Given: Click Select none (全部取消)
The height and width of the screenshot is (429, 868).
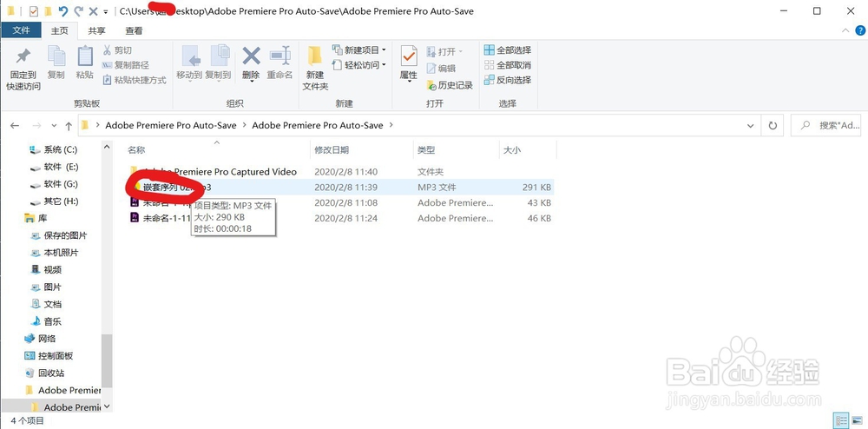Looking at the screenshot, I should click(508, 65).
